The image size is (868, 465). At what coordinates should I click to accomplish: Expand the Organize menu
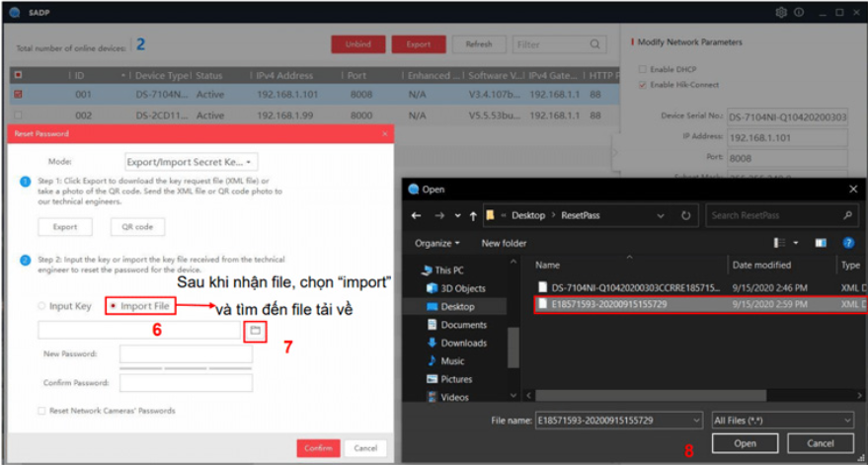pyautogui.click(x=437, y=243)
